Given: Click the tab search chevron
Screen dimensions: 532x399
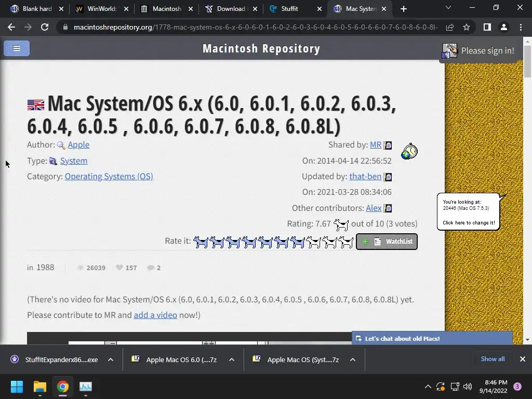Looking at the screenshot, I should (448, 7).
